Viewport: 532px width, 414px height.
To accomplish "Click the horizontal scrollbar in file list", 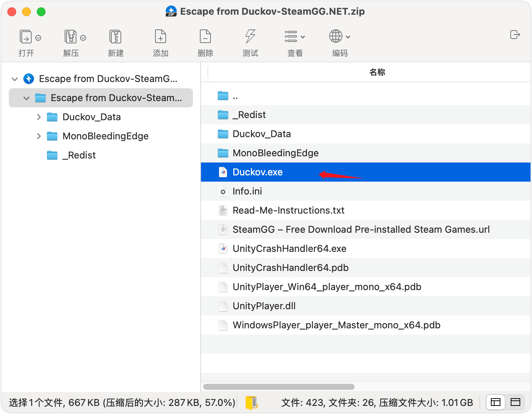I will (278, 387).
